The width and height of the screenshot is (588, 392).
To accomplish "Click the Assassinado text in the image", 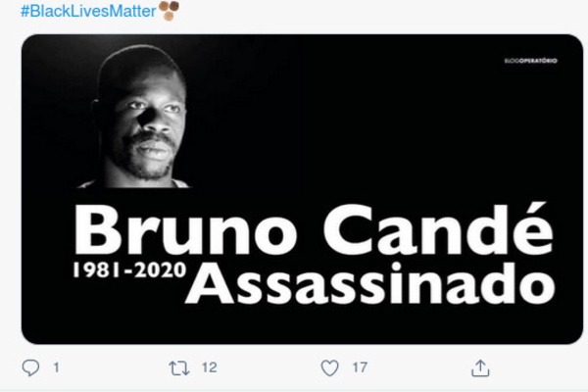I will coord(370,283).
